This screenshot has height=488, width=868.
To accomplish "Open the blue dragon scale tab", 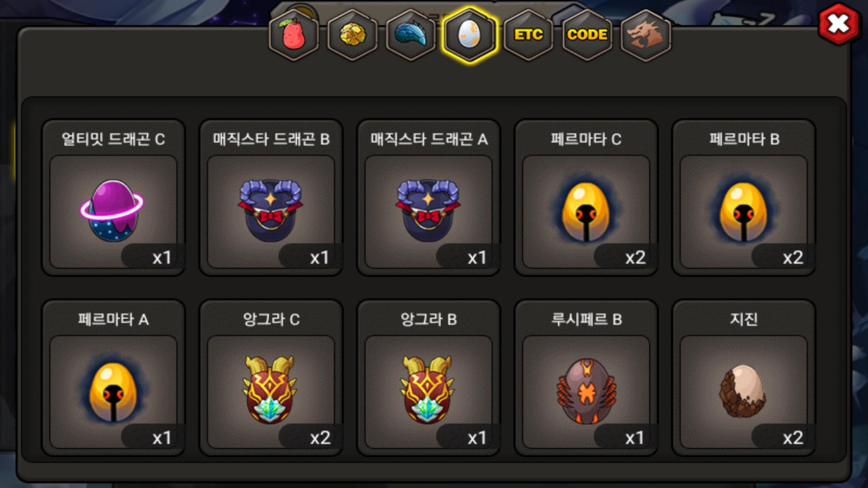I will coord(411,35).
